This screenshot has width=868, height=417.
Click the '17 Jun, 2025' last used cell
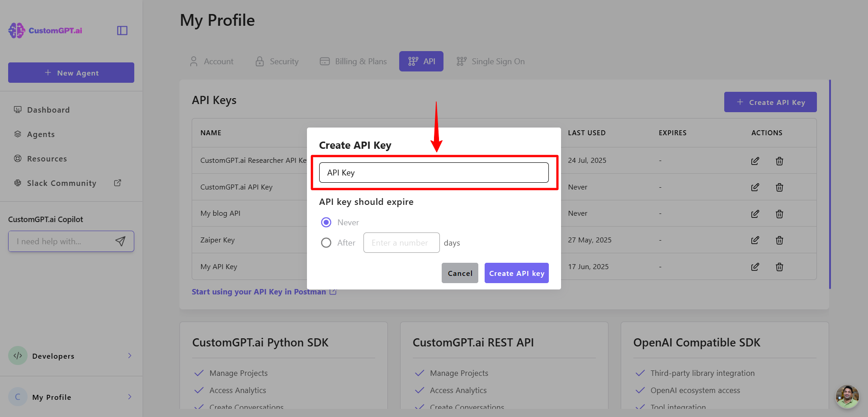588,267
